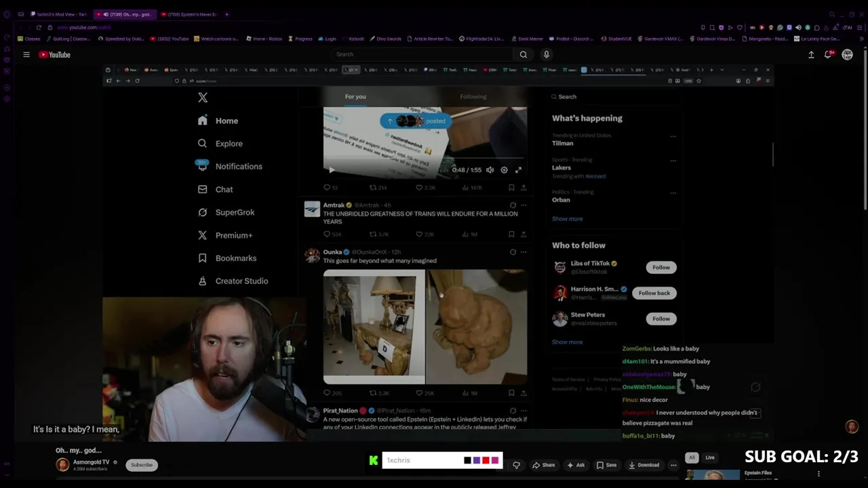This screenshot has width=868, height=488.
Task: Reply to the Ounka tweet
Action: pos(332,392)
